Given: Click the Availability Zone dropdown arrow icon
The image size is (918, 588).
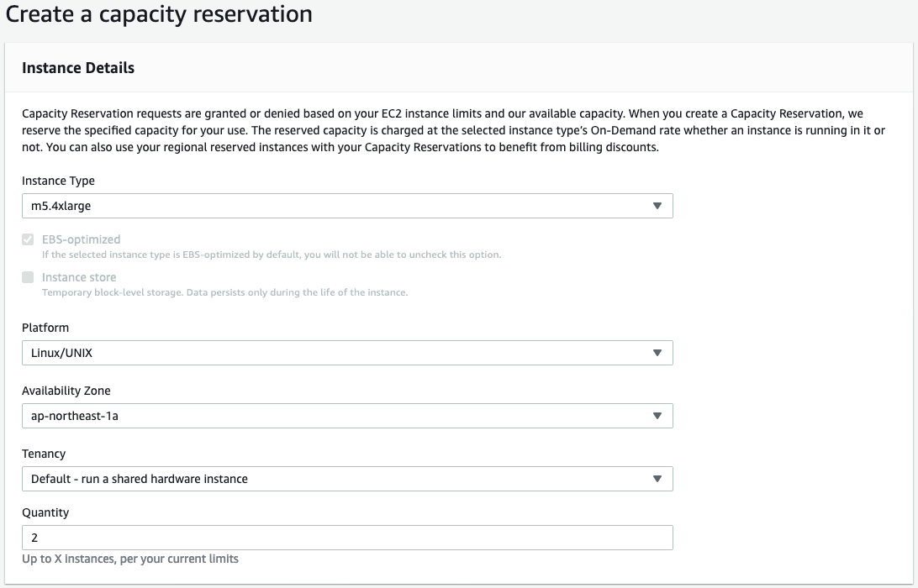Looking at the screenshot, I should [x=659, y=415].
